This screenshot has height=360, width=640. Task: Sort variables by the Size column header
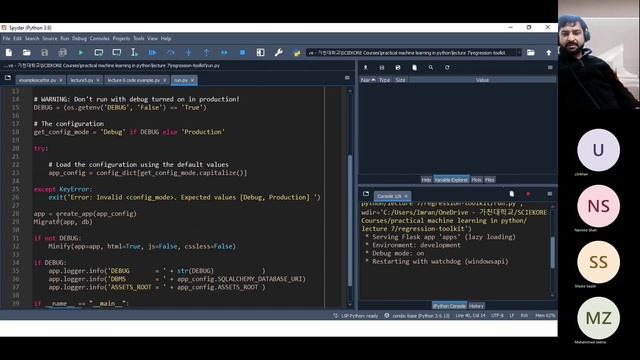click(400, 80)
